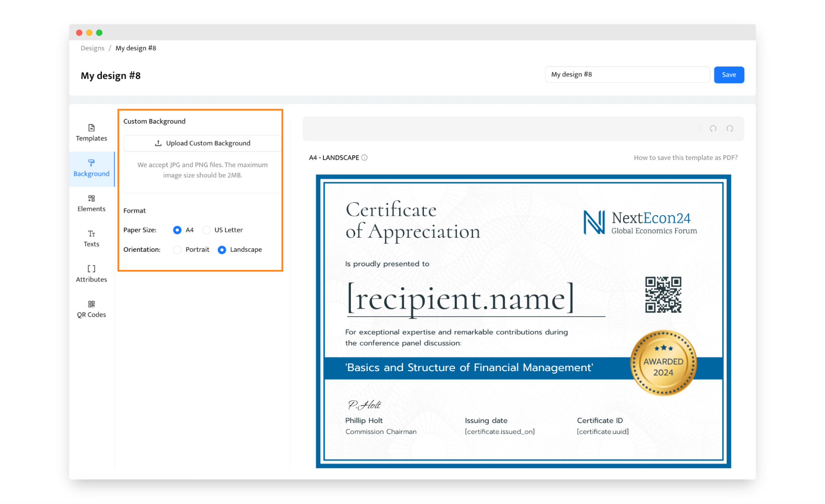Click Upload Custom Background button
This screenshot has height=504, width=825.
click(x=202, y=143)
